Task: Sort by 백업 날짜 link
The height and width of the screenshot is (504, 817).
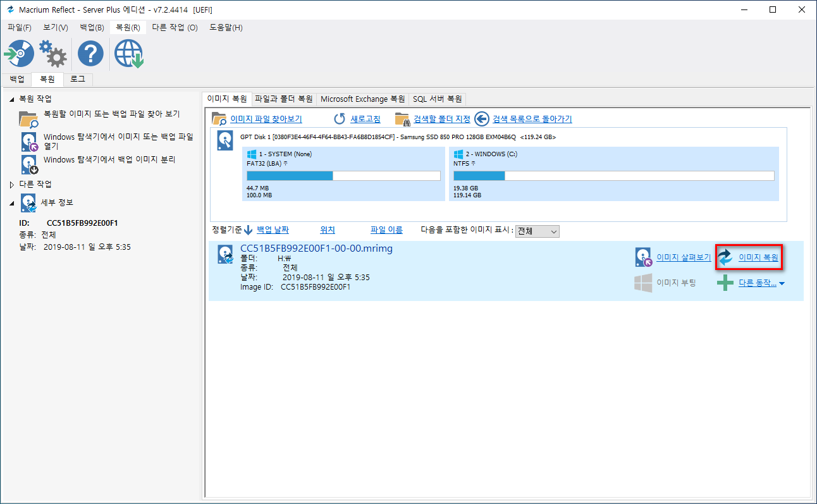Action: [273, 230]
